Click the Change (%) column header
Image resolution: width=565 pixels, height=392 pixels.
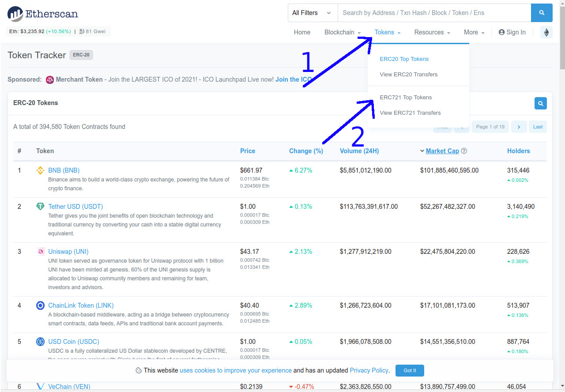tap(306, 151)
